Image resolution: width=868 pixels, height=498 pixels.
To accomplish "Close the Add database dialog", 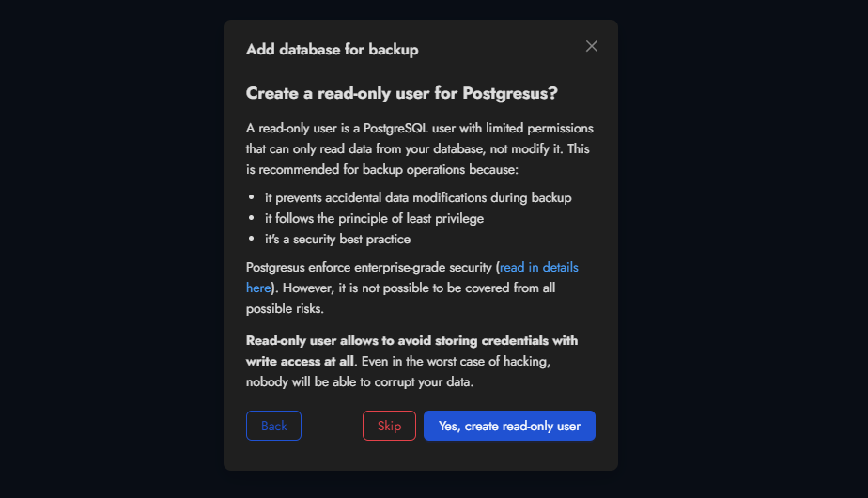I will pos(592,46).
